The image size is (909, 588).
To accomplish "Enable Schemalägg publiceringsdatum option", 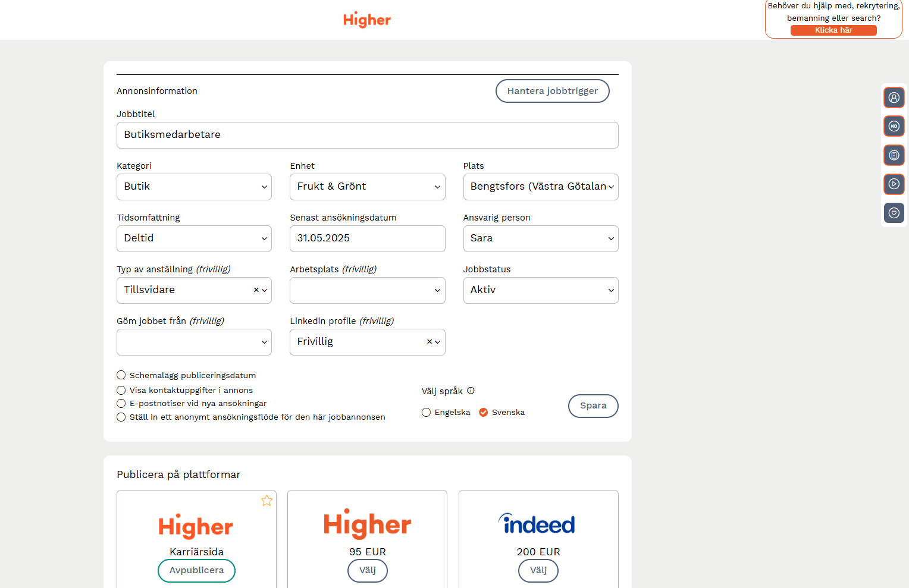I will click(121, 375).
